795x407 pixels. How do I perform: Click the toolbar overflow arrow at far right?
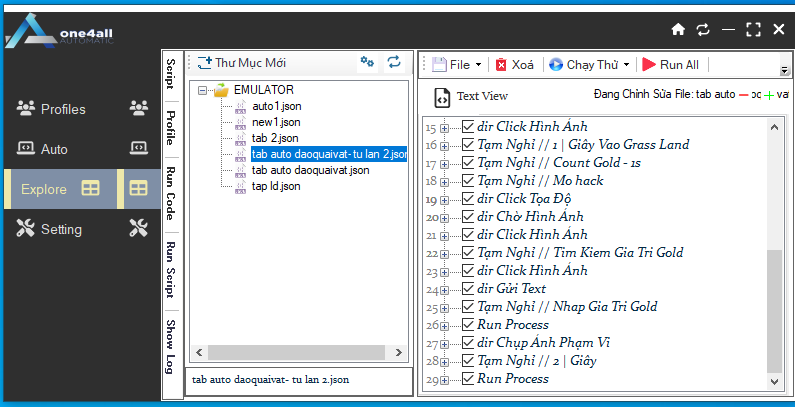pos(784,71)
